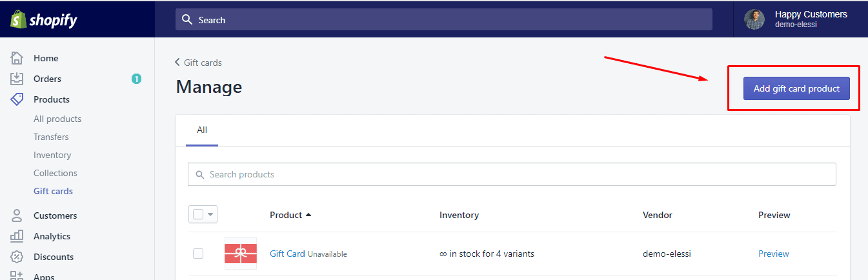
Task: Toggle the select-all products checkbox
Action: pos(198,214)
